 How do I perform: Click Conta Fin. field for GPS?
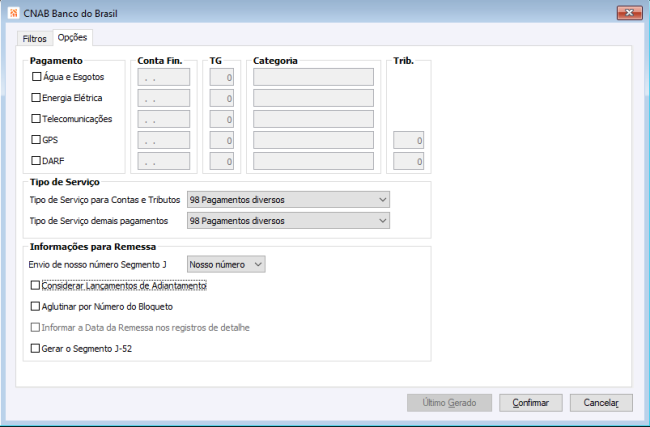(164, 140)
